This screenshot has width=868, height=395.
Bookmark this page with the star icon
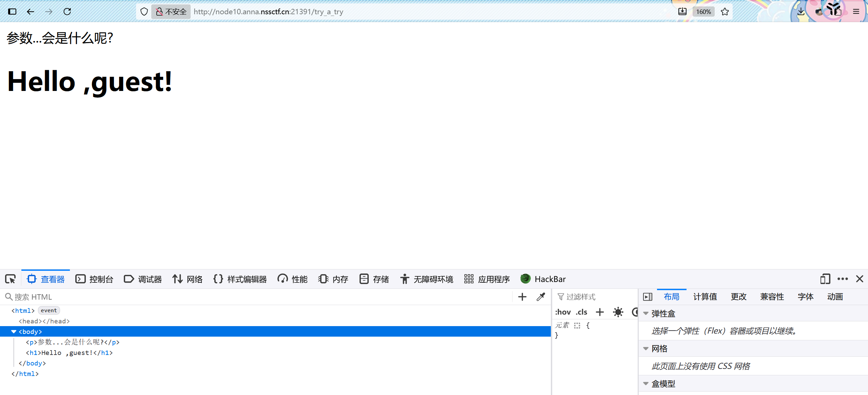725,12
